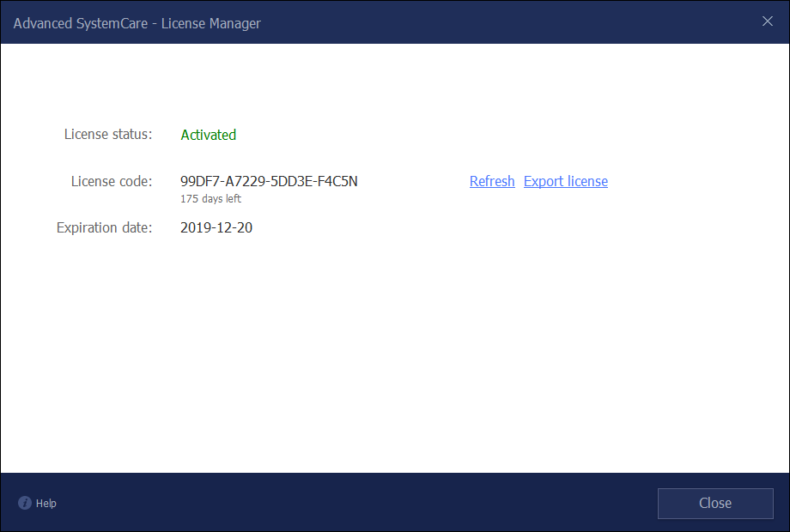Close the License Manager window with X
Screen dimensions: 790x532
[768, 21]
